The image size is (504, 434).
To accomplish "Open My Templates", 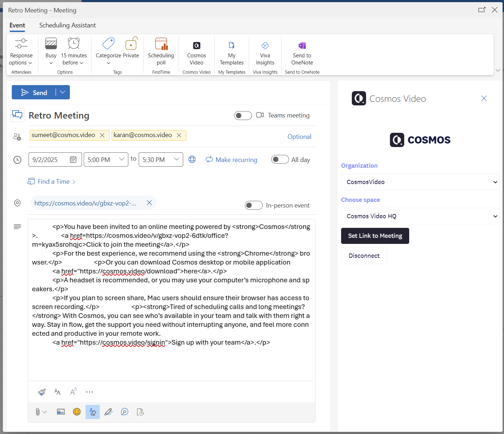I will point(232,52).
